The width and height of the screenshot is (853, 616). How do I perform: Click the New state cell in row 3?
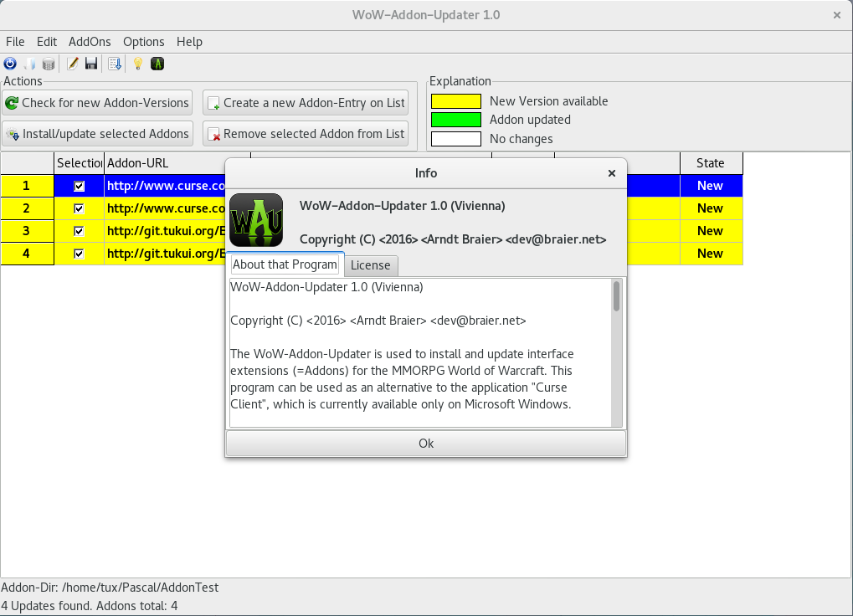pyautogui.click(x=711, y=231)
